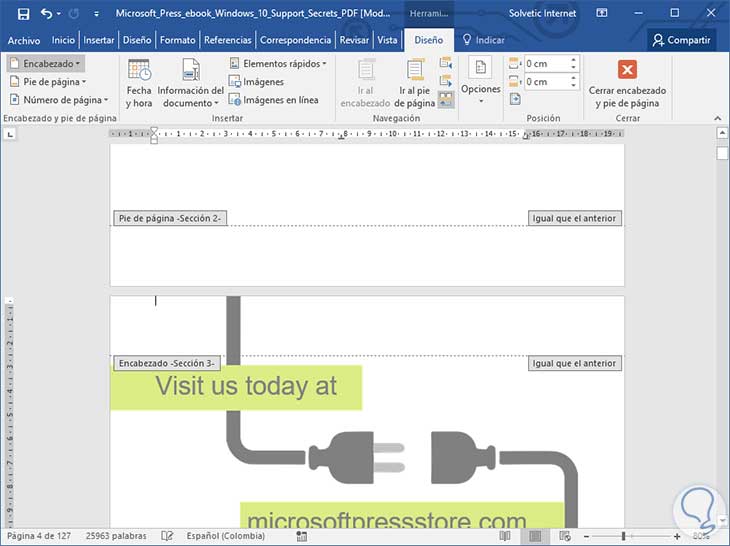The height and width of the screenshot is (546, 730).
Task: Open Elementos rápidos dropdown
Action: pyautogui.click(x=278, y=63)
